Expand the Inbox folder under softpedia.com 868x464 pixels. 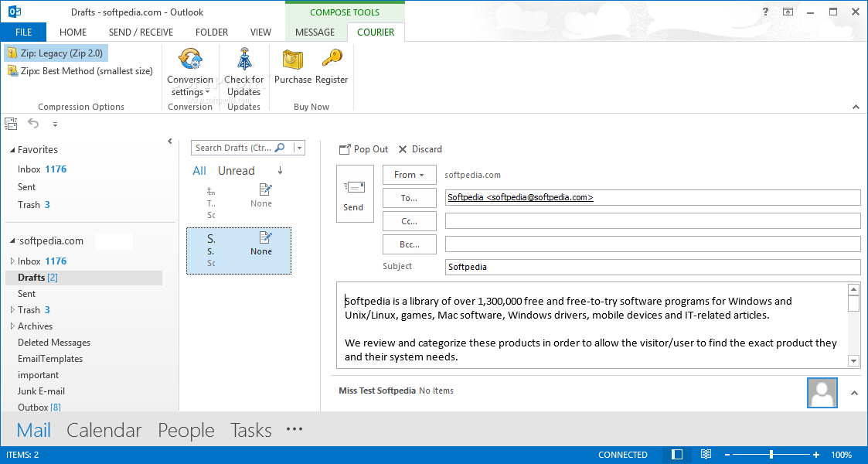point(12,261)
